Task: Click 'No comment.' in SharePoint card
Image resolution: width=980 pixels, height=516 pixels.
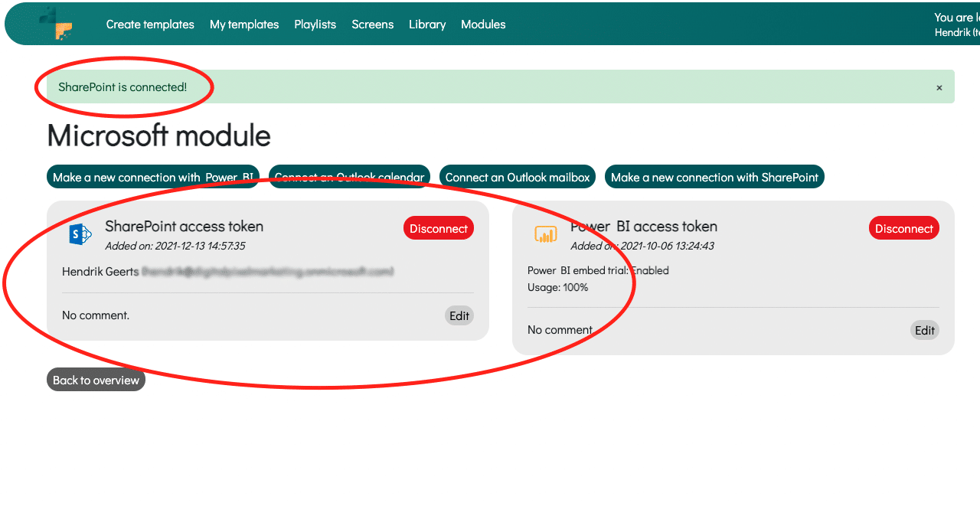Action: coord(96,315)
